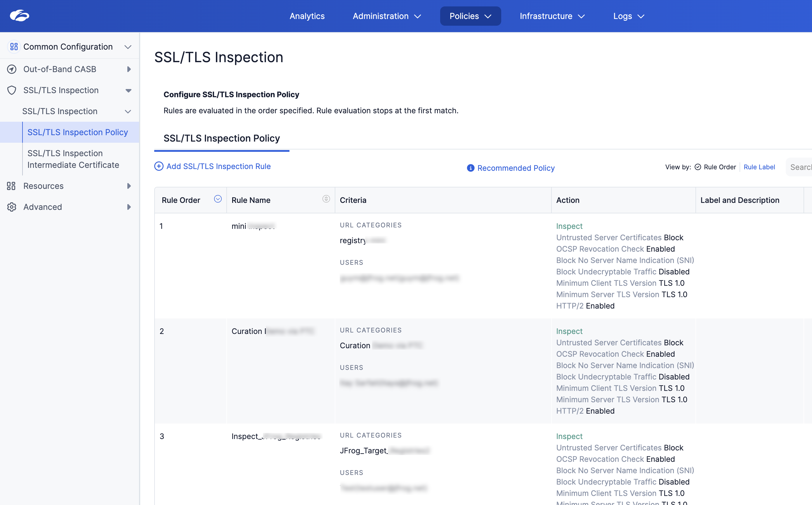Click rule order number 1
Image resolution: width=812 pixels, height=505 pixels.
point(162,226)
